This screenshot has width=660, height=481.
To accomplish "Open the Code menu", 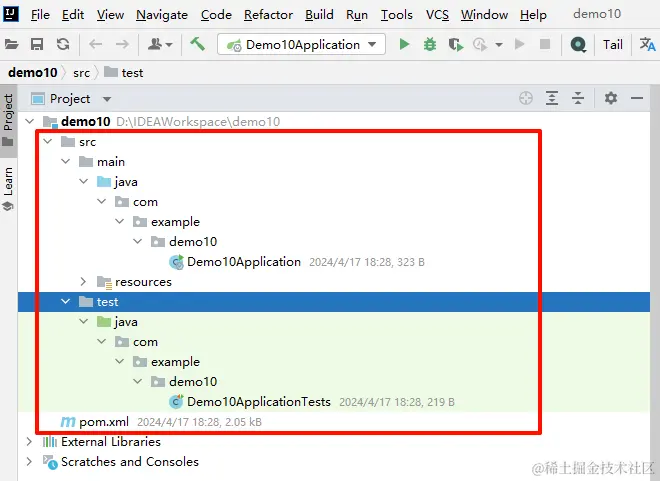I will 216,15.
